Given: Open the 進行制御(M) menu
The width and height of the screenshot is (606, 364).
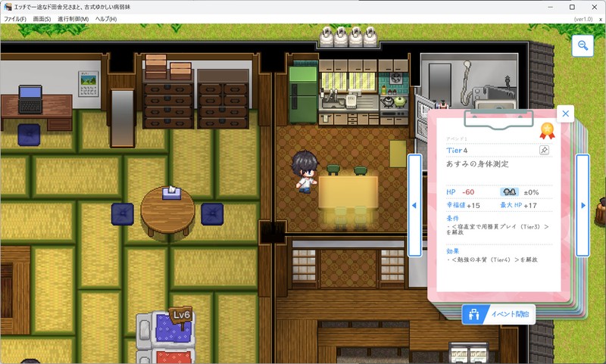Looking at the screenshot, I should tap(73, 18).
